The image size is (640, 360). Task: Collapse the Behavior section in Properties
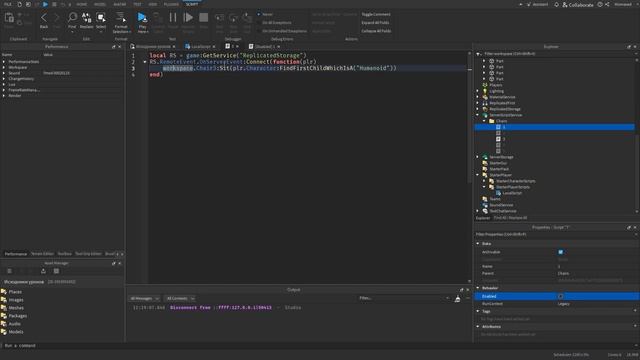point(478,288)
